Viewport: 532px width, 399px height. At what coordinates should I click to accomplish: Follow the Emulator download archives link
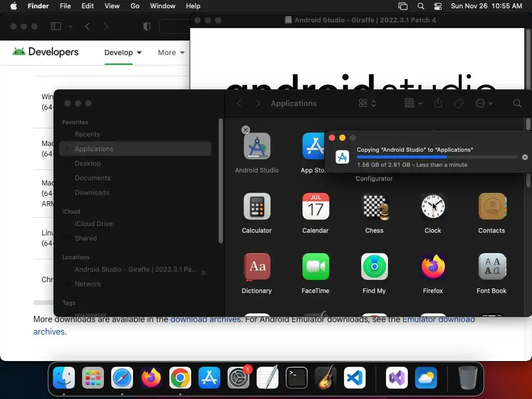point(438,320)
